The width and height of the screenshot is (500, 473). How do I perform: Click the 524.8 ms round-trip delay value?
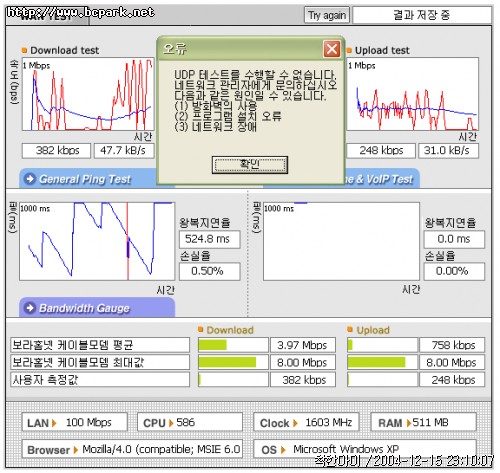point(210,239)
